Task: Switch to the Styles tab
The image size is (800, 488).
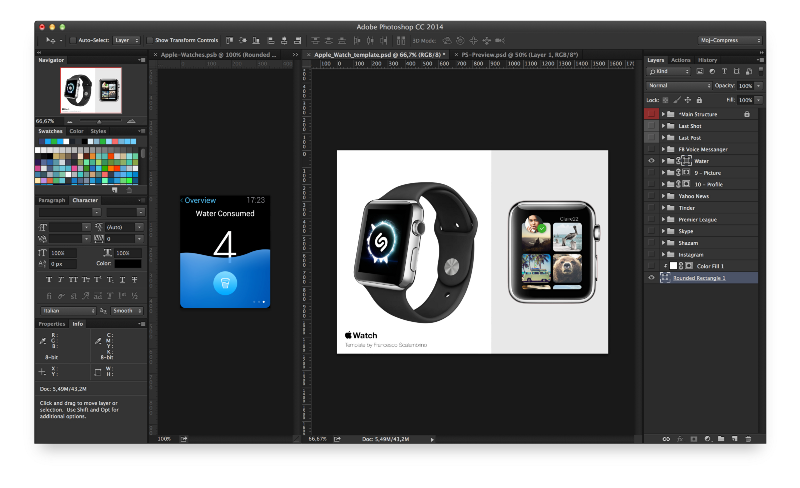Action: (98, 131)
